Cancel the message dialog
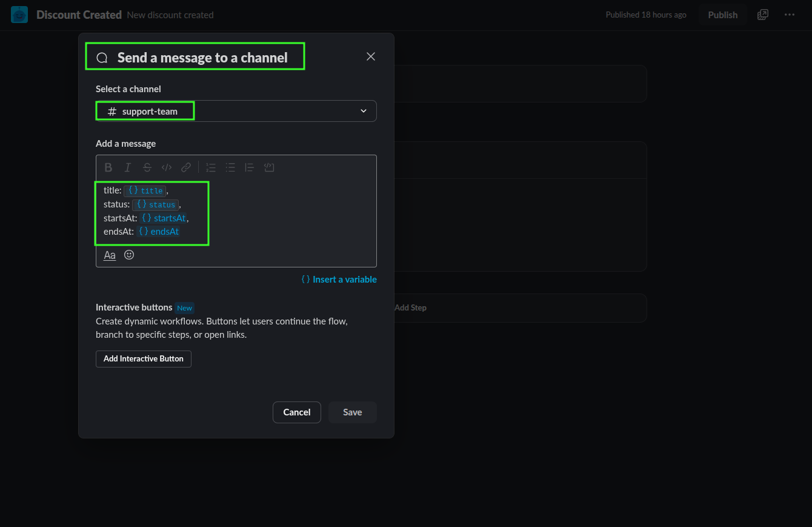The height and width of the screenshot is (527, 812). [297, 412]
